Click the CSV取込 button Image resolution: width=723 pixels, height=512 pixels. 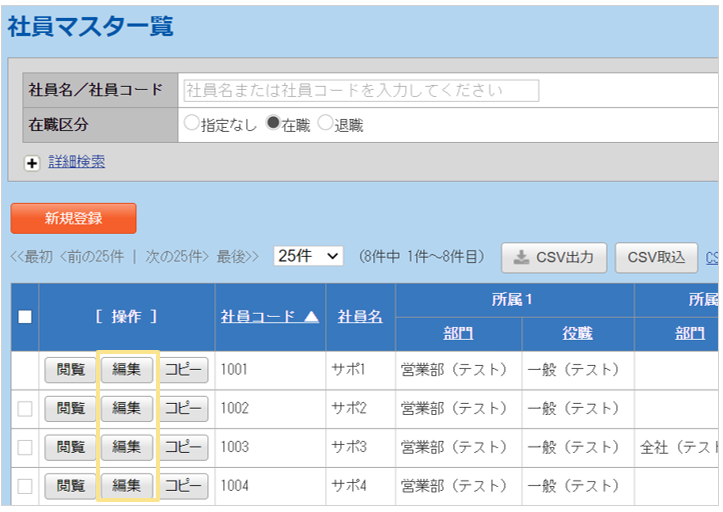pyautogui.click(x=656, y=257)
